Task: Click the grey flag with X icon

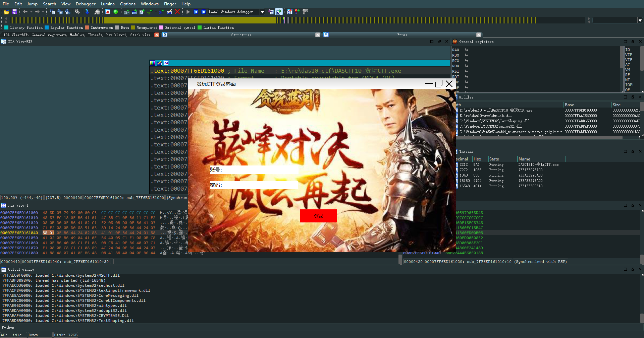Action: pos(305,12)
